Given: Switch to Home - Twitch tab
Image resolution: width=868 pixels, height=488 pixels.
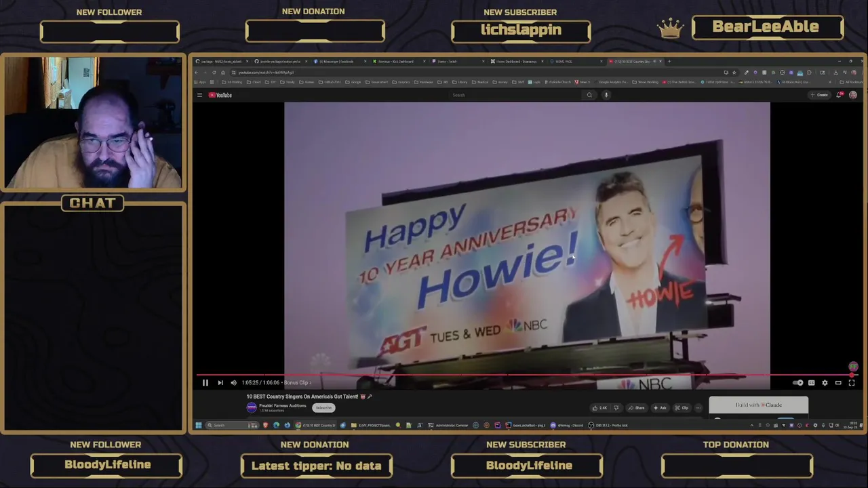Looking at the screenshot, I should coord(458,62).
